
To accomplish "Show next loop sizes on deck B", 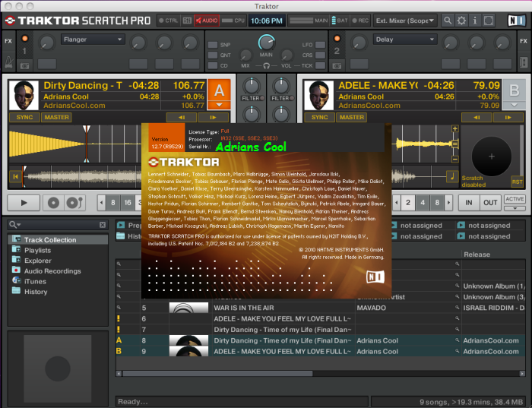I will pyautogui.click(x=448, y=203).
